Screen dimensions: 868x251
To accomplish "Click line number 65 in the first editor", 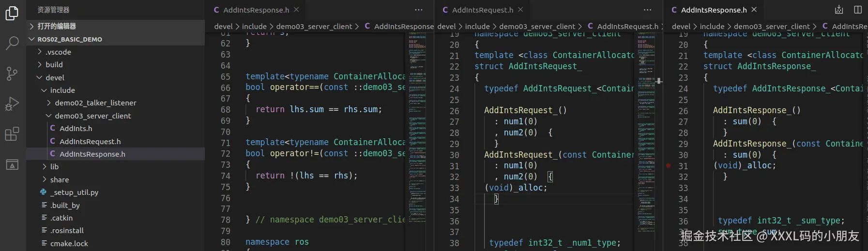I will (226, 77).
